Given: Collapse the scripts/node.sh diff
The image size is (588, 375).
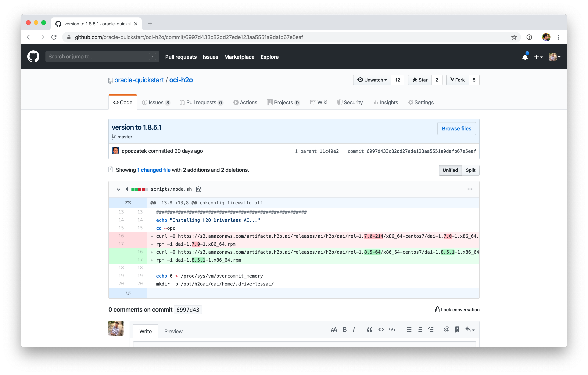Looking at the screenshot, I should 119,189.
